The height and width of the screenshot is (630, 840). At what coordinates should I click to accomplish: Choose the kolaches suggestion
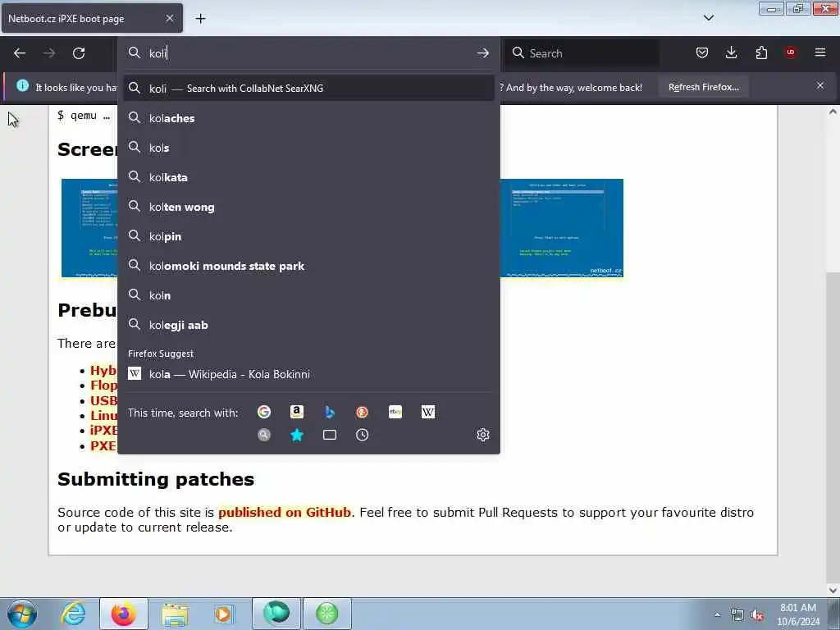click(308, 118)
